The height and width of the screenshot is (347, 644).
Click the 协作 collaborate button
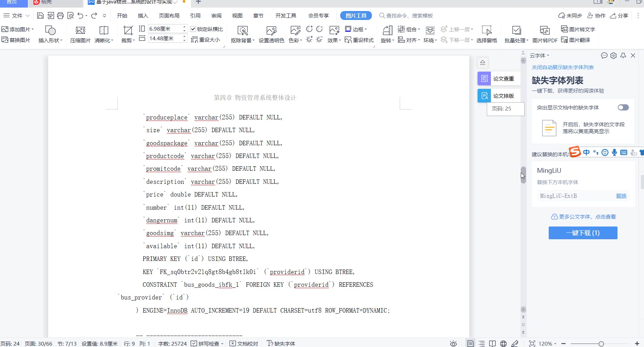(x=596, y=15)
